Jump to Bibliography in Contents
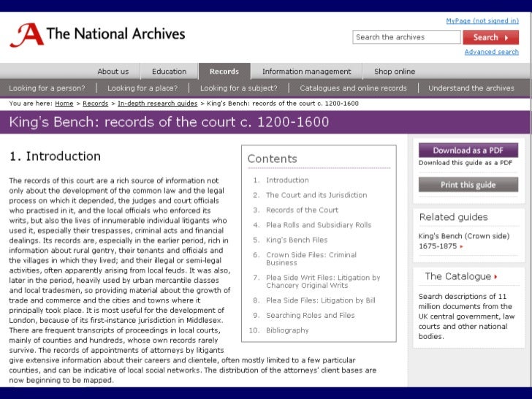Image resolution: width=532 pixels, height=399 pixels. 287,330
